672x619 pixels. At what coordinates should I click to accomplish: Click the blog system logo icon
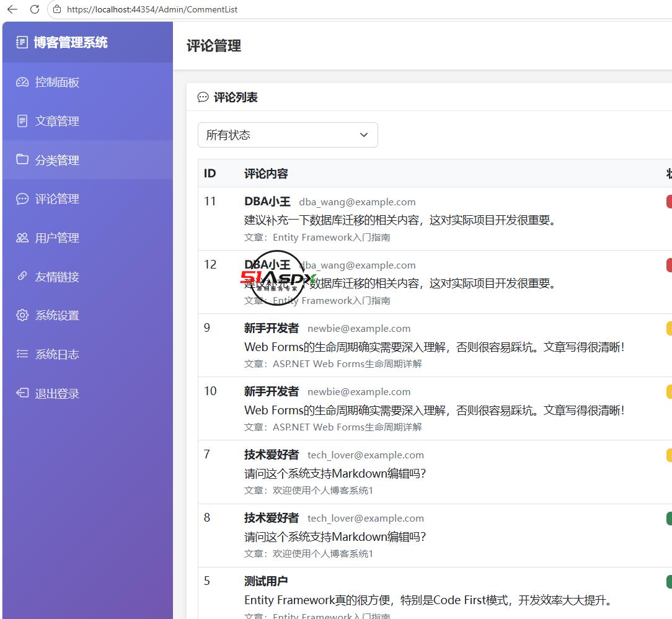(22, 42)
